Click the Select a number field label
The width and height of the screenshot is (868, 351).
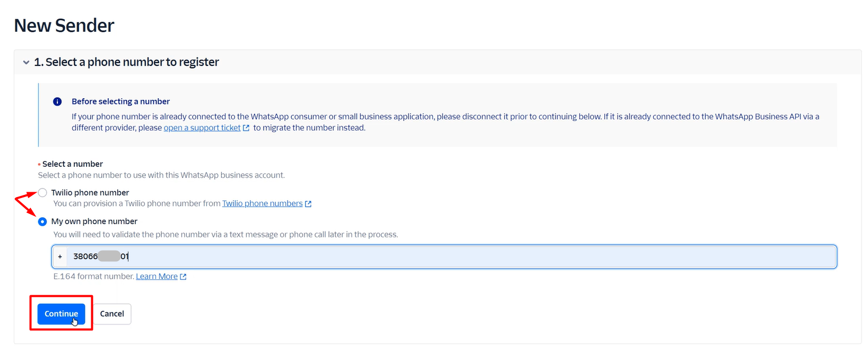point(73,164)
